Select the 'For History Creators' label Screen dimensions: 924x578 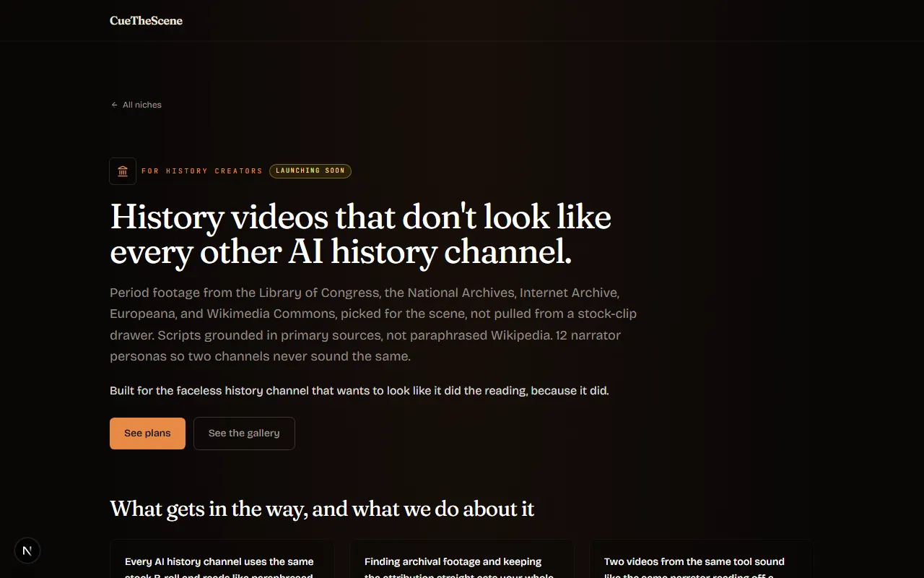tap(202, 171)
